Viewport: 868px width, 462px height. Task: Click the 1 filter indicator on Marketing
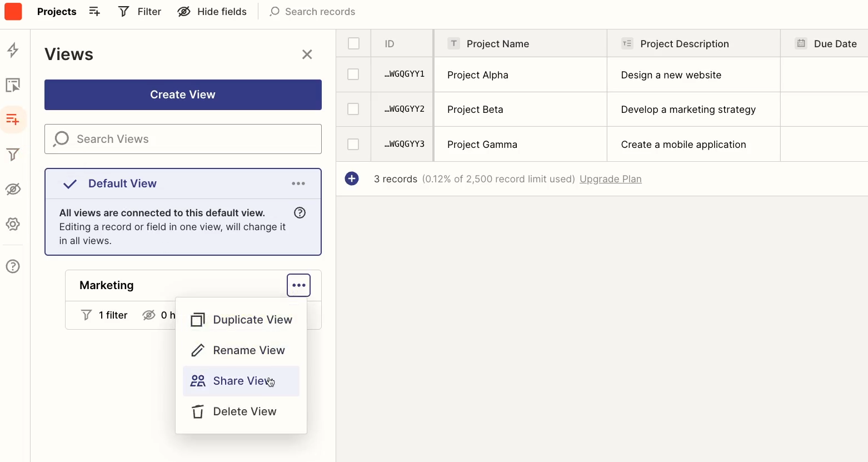[x=104, y=315]
